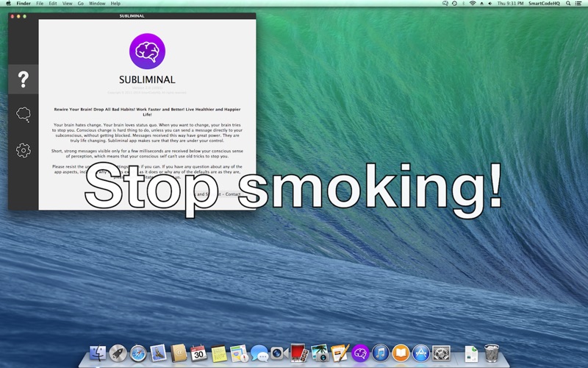Open the App Store from the Dock
The image size is (588, 368).
click(420, 353)
